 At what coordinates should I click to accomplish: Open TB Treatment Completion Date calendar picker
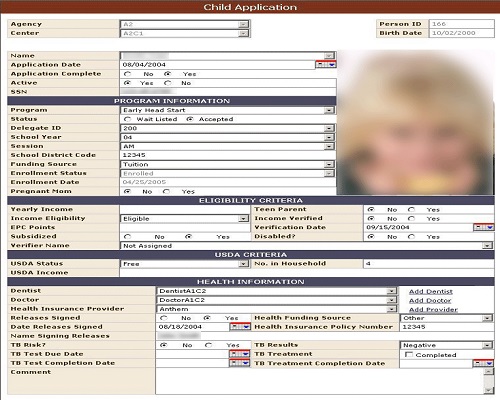coord(483,363)
